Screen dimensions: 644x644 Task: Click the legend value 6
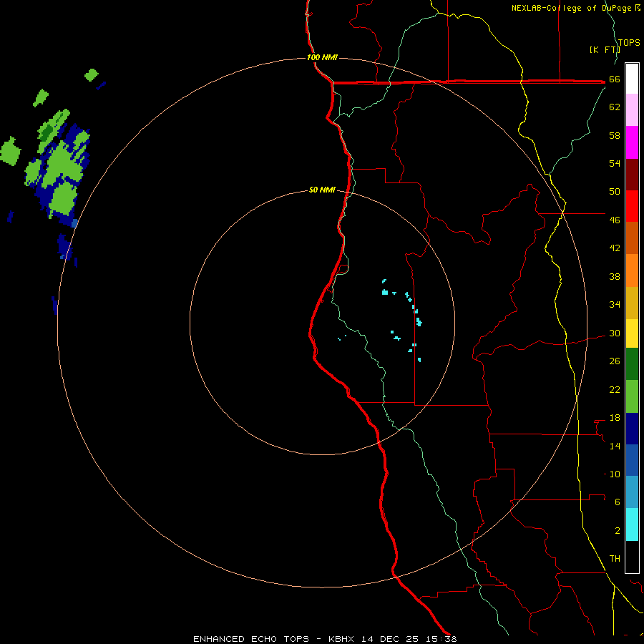(x=618, y=502)
